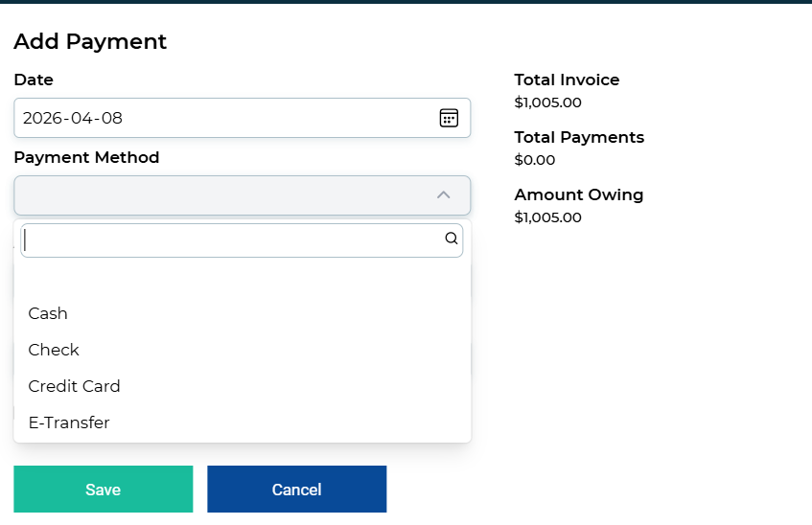Image resolution: width=812 pixels, height=525 pixels.
Task: Click the Amount Owing heading
Action: pos(578,194)
